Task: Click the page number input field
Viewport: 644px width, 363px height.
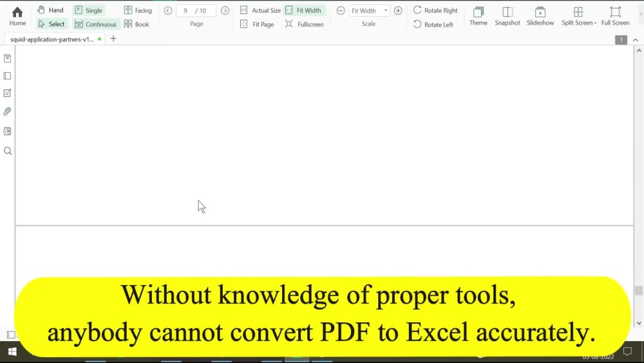Action: coord(196,11)
